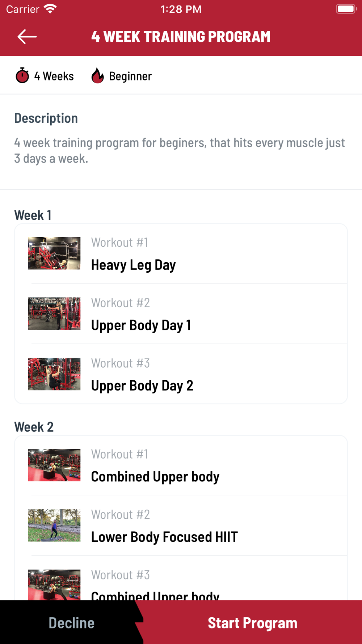Open Week 2 Combined Upper body thumbnail
362x644 pixels.
54,465
